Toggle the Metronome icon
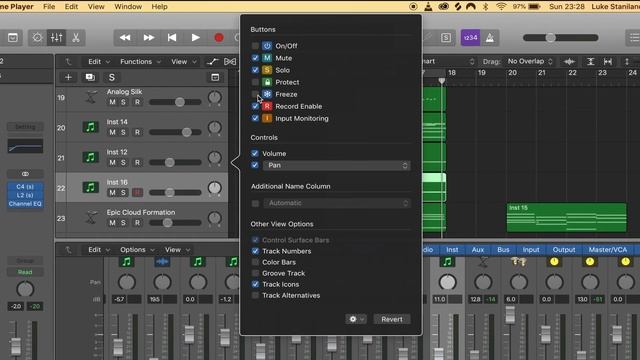The image size is (640, 360). pos(490,38)
